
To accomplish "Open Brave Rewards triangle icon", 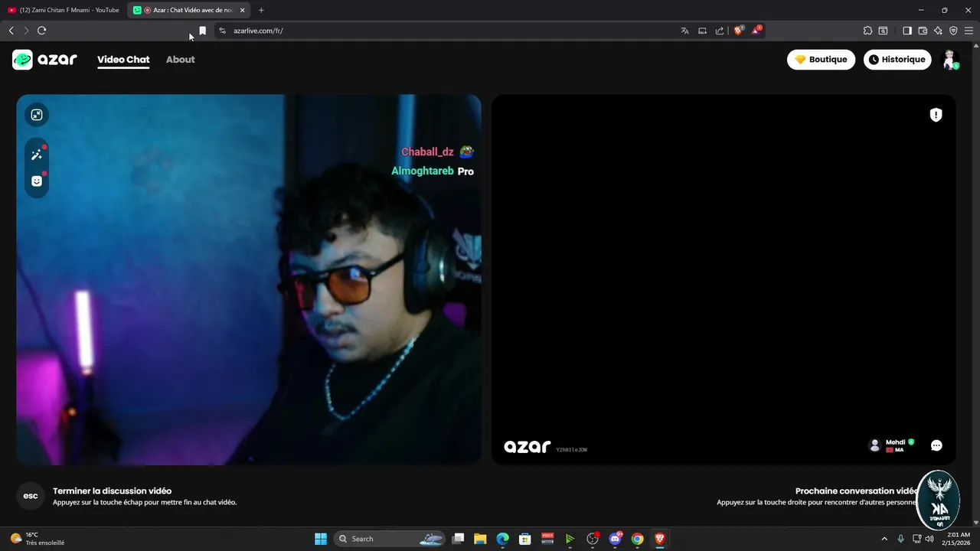I will point(756,31).
